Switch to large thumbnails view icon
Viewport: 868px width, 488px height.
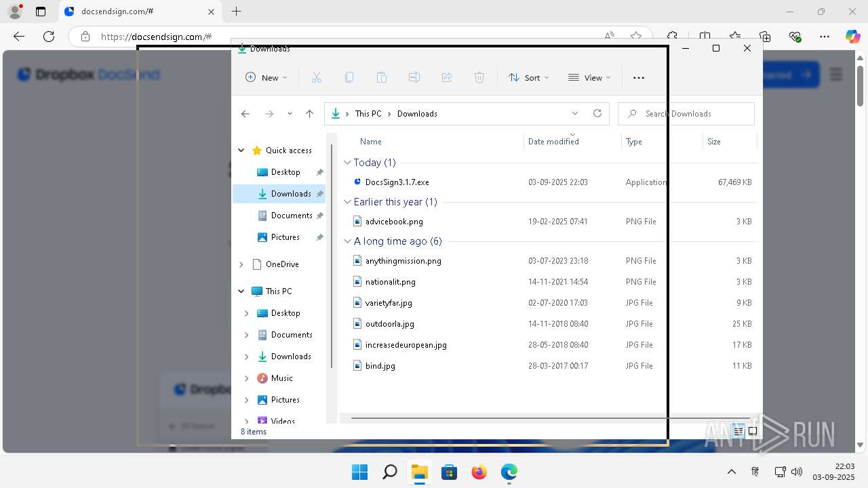click(x=753, y=432)
